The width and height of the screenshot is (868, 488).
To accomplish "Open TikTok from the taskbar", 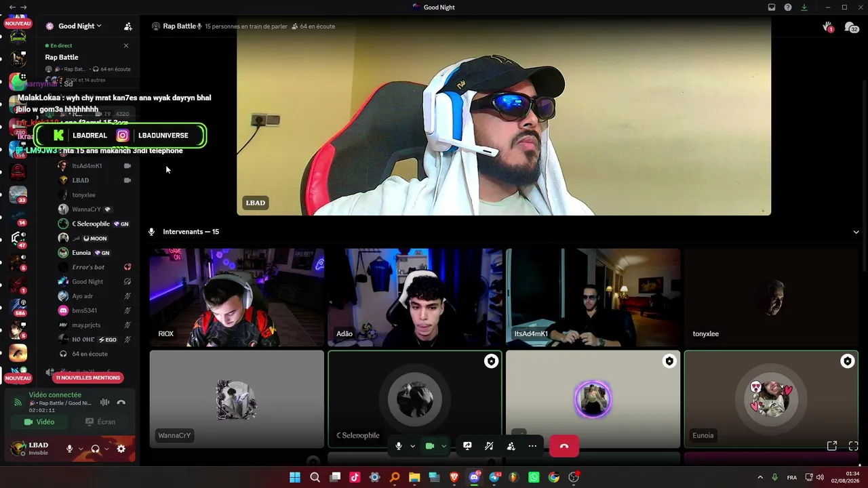I will point(355,477).
